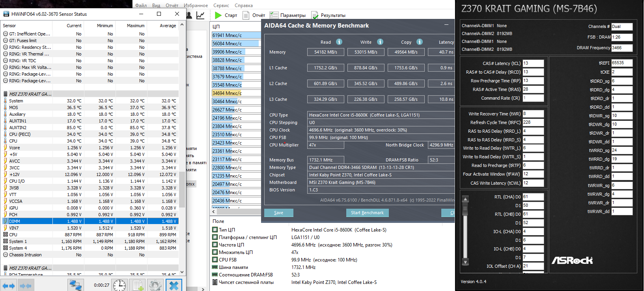Click the Параметры toolbar label

[x=293, y=15]
